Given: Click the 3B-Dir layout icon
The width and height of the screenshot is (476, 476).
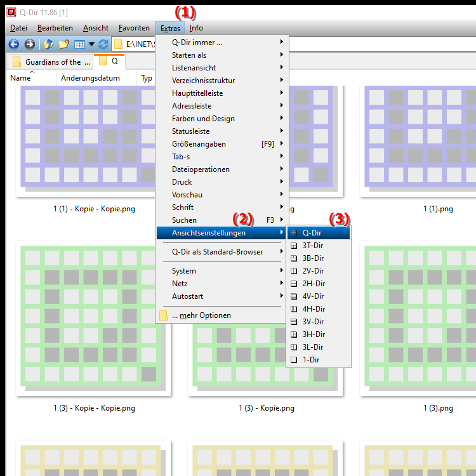Looking at the screenshot, I should (294, 258).
